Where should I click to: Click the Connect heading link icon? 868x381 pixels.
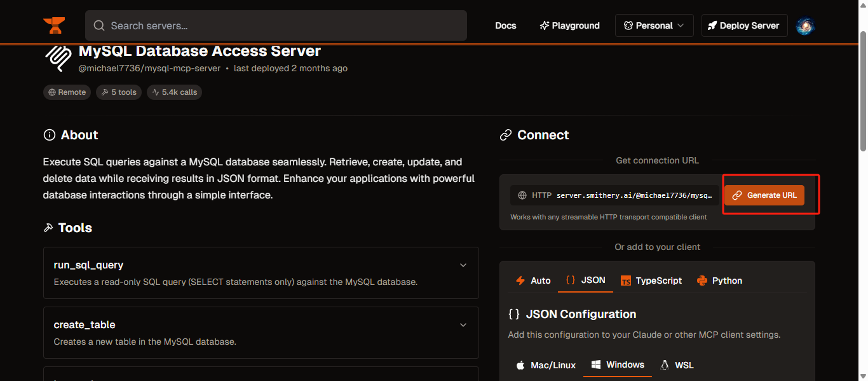click(506, 135)
